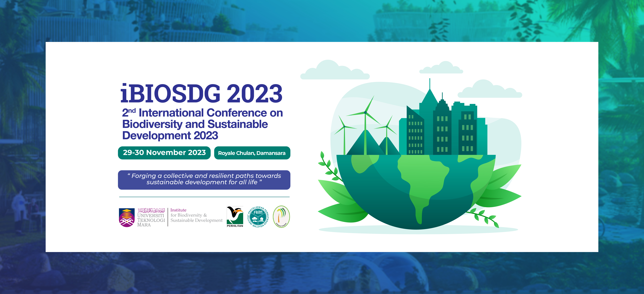Screen dimensions: 644x294
Task: Click the Perhutanan forestry department logo
Action: [x=281, y=217]
